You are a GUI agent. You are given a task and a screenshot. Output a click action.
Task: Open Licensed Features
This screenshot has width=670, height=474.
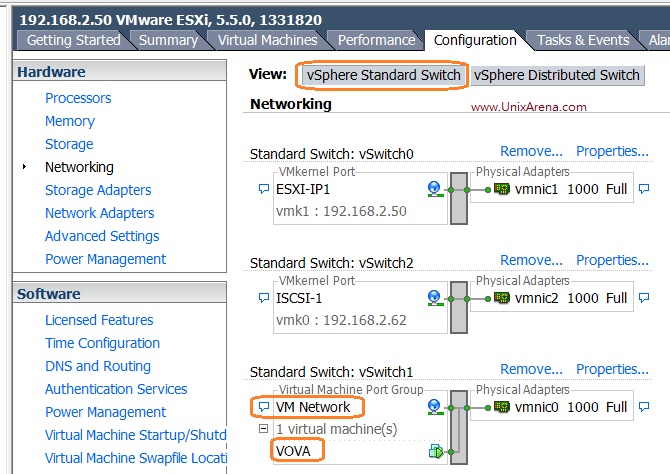[x=99, y=320]
